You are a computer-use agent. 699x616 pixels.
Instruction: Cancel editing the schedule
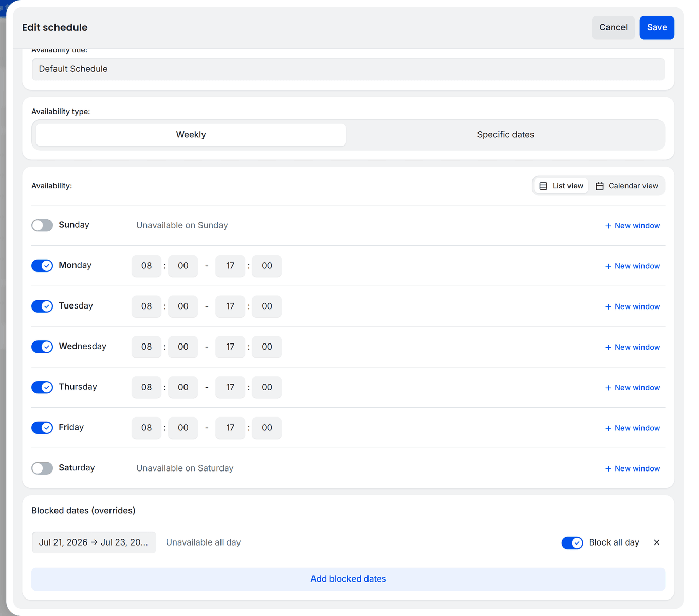[x=613, y=28]
